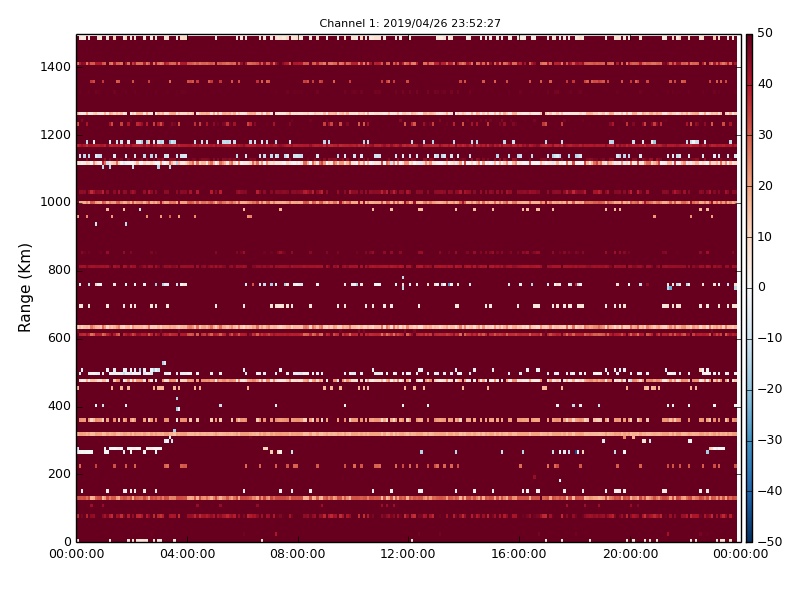Screen dimensions: 800x600
Task: Click the x-axis time label '16:00:00'
Action: 519,554
